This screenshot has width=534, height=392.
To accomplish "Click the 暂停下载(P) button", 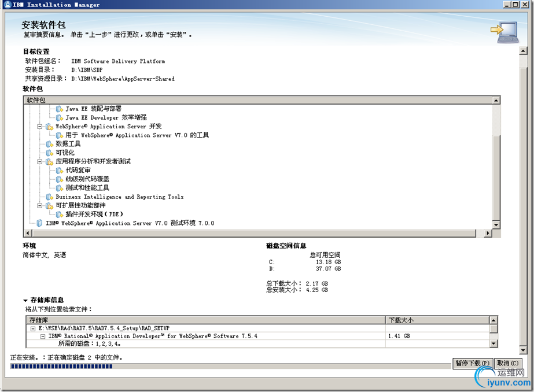I will click(472, 364).
